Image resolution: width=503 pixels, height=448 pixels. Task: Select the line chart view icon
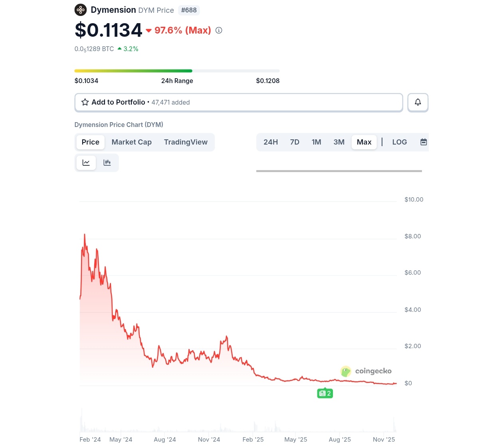[x=86, y=163]
